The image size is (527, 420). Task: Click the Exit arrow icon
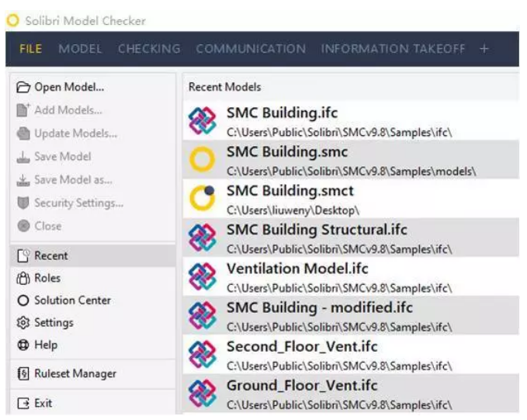point(23,403)
